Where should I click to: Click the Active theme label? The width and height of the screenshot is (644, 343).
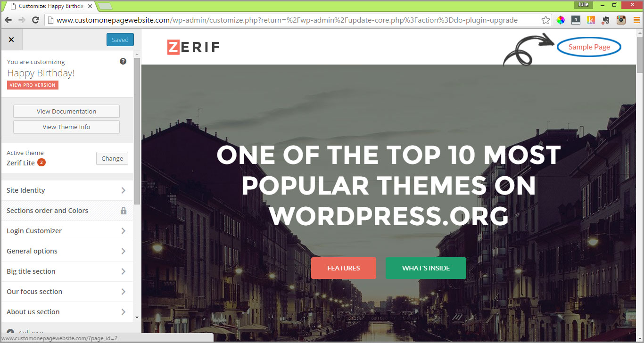[25, 153]
